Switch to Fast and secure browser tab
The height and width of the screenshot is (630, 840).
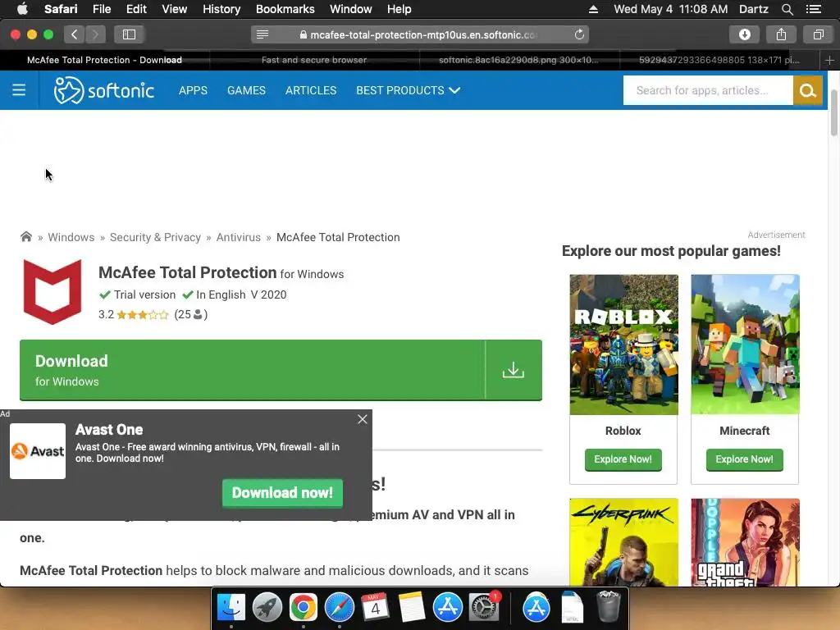coord(314,60)
